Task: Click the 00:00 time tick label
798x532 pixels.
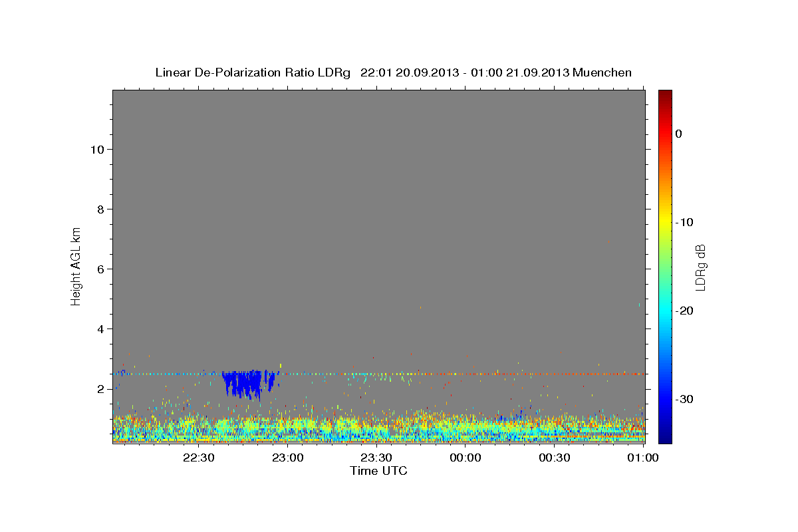Action: click(x=465, y=458)
